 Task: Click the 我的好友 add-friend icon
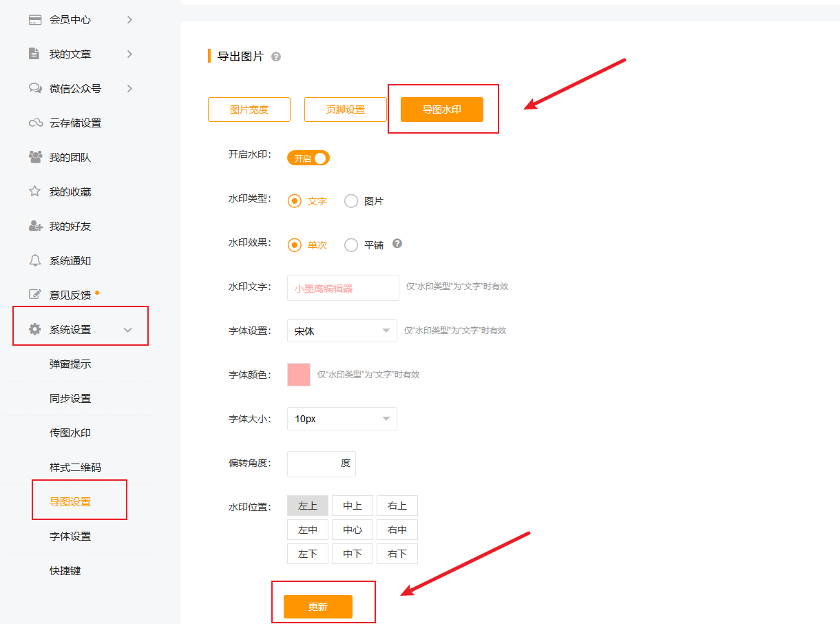point(35,226)
